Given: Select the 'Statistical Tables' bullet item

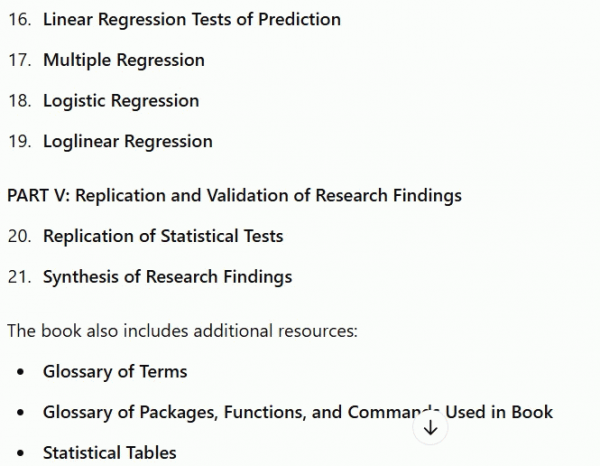Looking at the screenshot, I should click(x=109, y=453).
